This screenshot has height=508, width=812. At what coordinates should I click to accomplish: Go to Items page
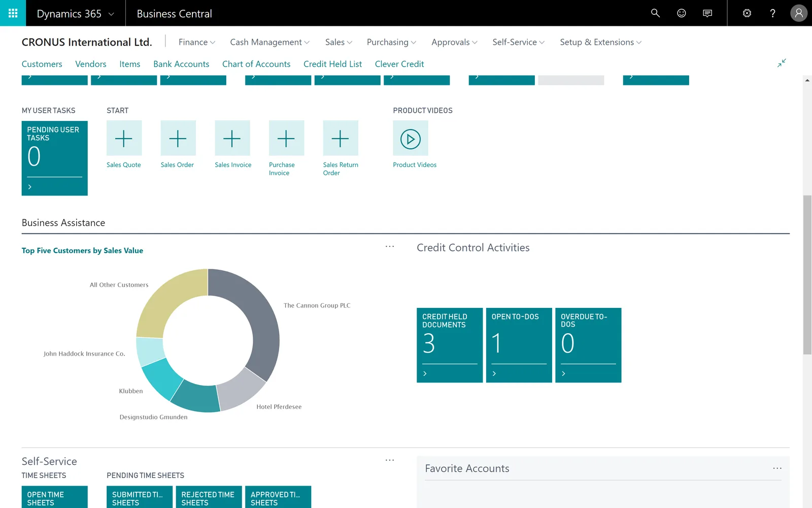click(x=130, y=64)
